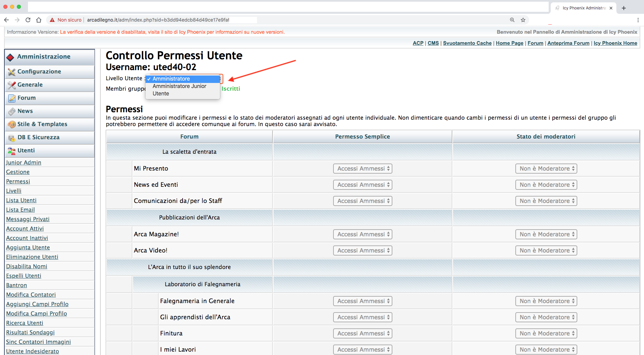Click the Utenti people icon in sidebar
Screen dimensions: 644x355
tap(11, 151)
